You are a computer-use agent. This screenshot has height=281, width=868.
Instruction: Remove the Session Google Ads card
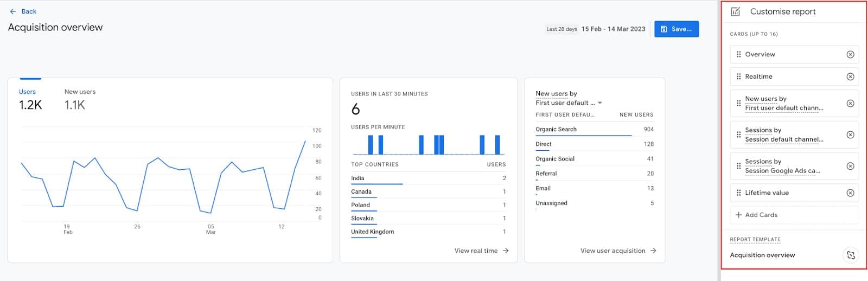[850, 166]
